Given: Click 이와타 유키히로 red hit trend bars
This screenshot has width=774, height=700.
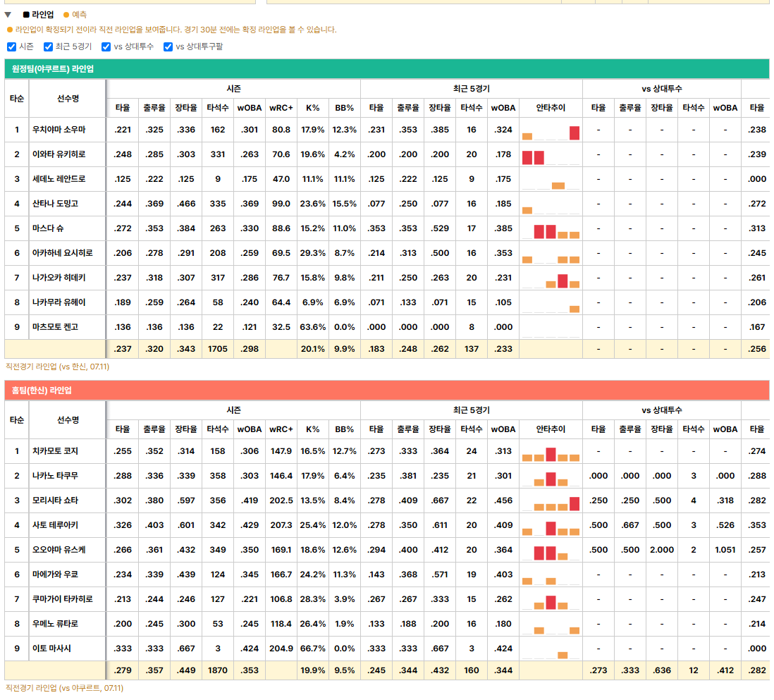Looking at the screenshot, I should [533, 157].
